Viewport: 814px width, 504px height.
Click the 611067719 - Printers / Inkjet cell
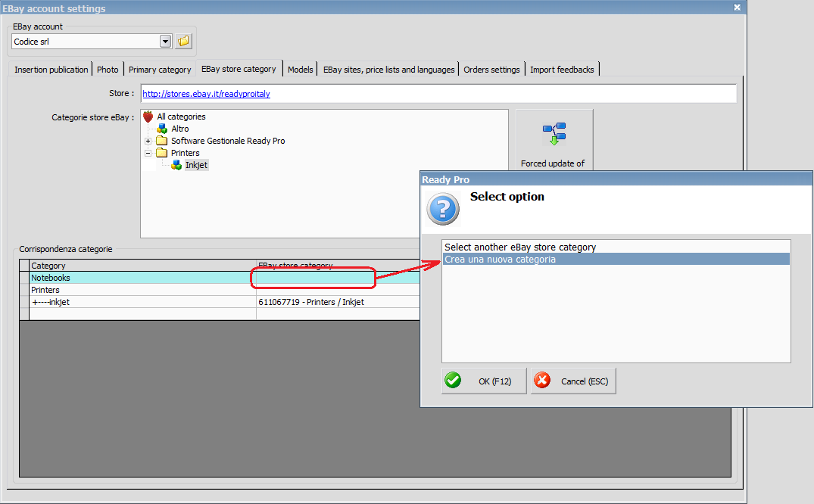pyautogui.click(x=338, y=302)
